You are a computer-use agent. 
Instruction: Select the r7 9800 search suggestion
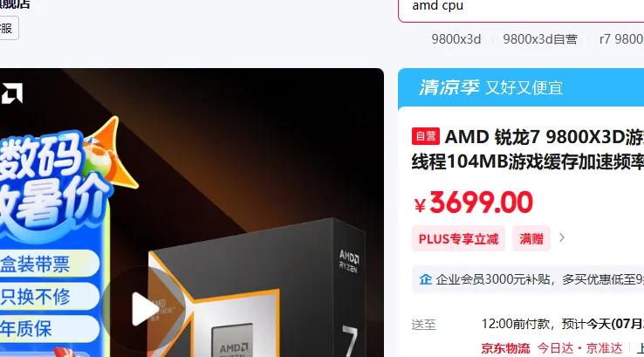point(621,39)
